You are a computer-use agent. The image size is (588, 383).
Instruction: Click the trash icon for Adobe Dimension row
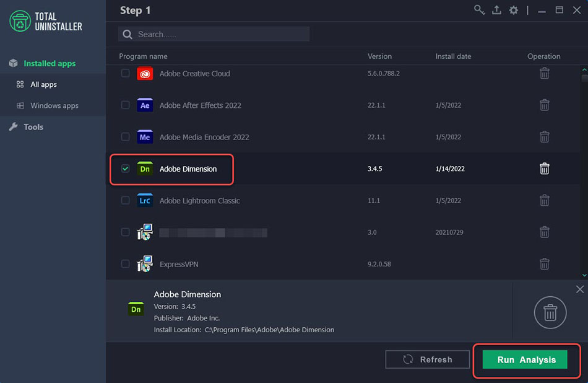(544, 169)
